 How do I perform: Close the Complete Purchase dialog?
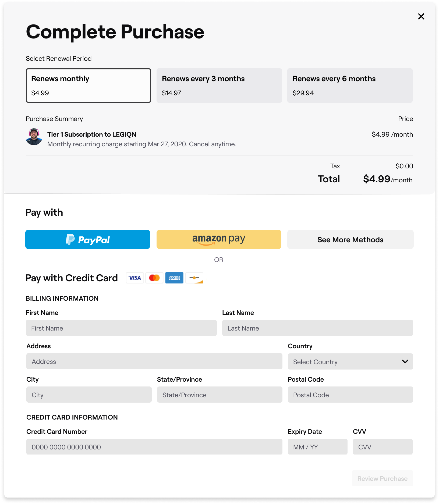(421, 17)
